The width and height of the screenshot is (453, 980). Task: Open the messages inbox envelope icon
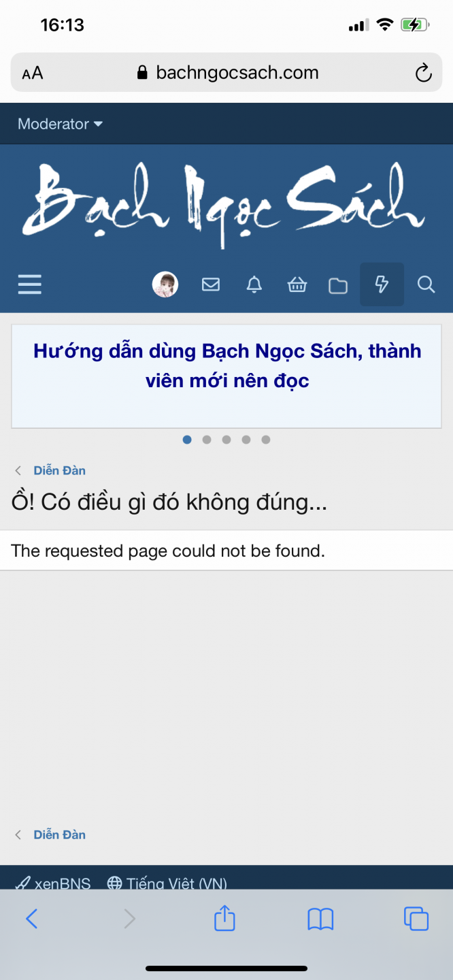(x=211, y=284)
